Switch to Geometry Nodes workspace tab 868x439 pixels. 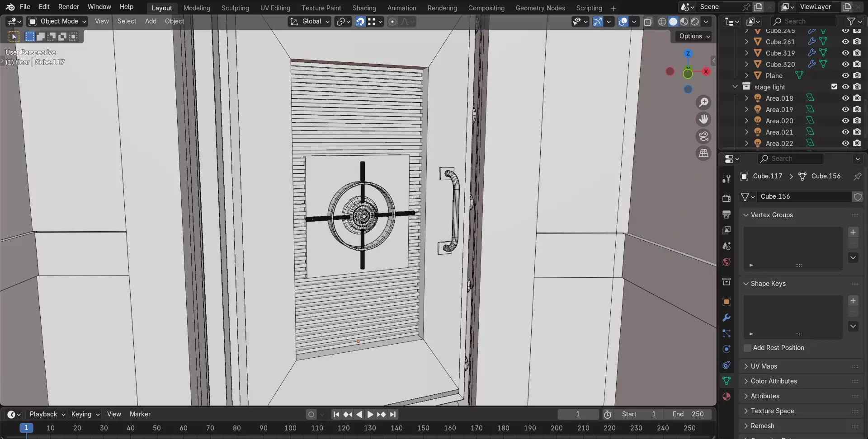[x=540, y=8]
